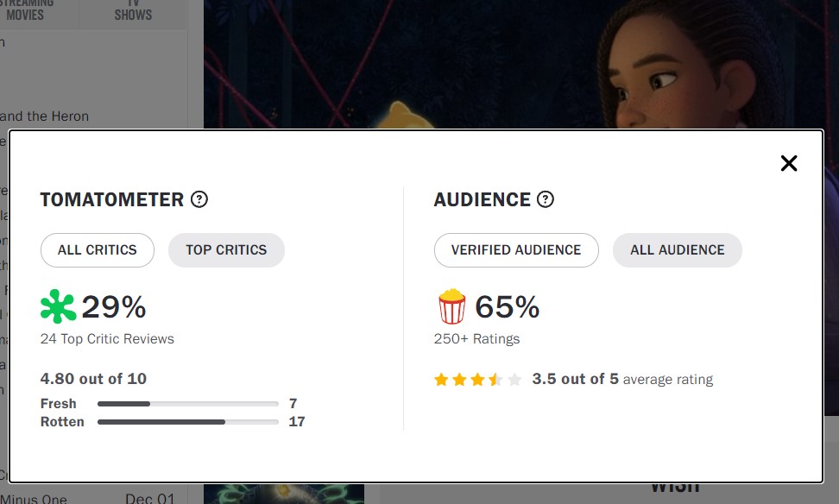Click the Audience help question mark icon
The height and width of the screenshot is (504, 839).
[x=546, y=199]
